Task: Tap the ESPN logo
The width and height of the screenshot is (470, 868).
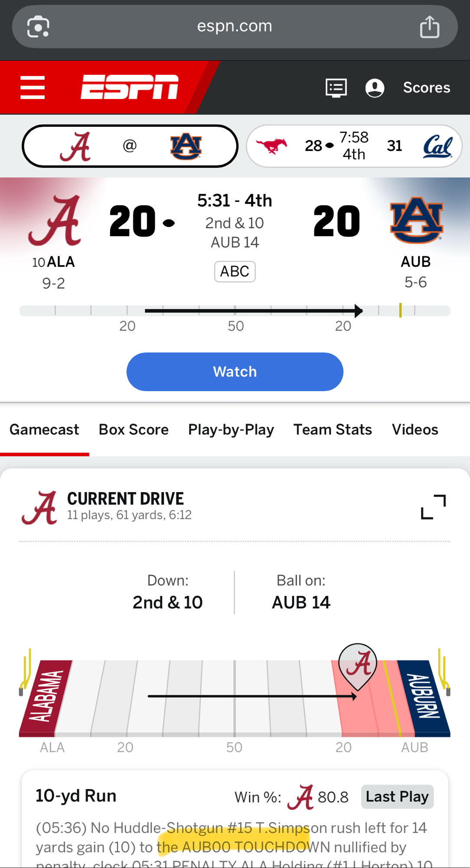Action: (x=129, y=87)
